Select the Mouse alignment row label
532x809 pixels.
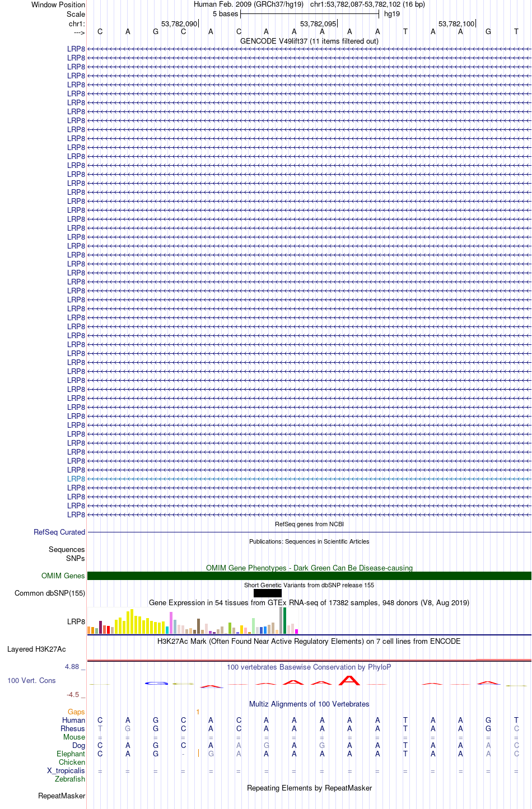click(x=74, y=737)
